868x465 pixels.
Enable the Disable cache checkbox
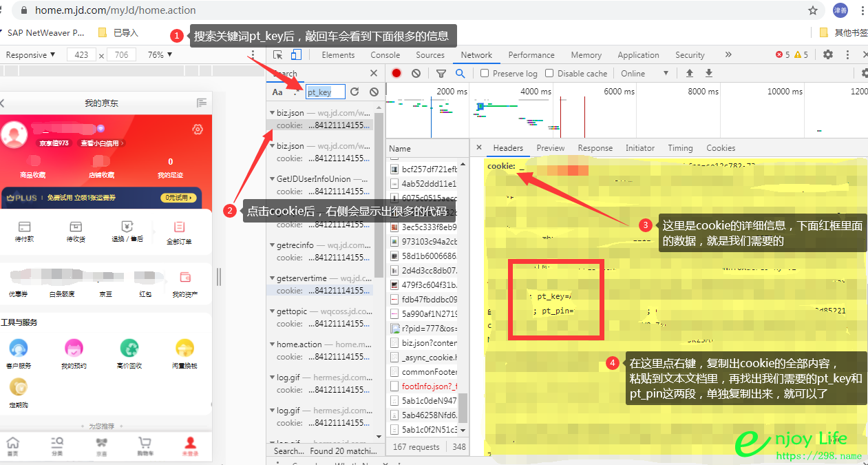point(549,73)
